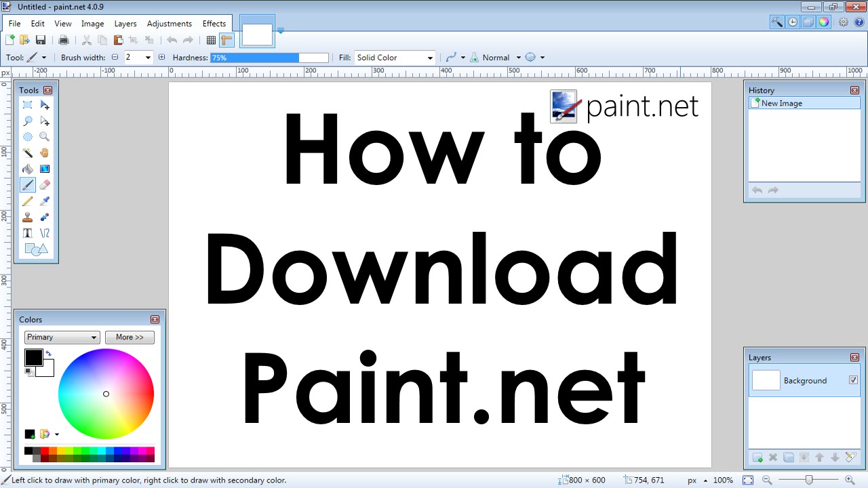Select the Gradient tool

click(x=45, y=169)
